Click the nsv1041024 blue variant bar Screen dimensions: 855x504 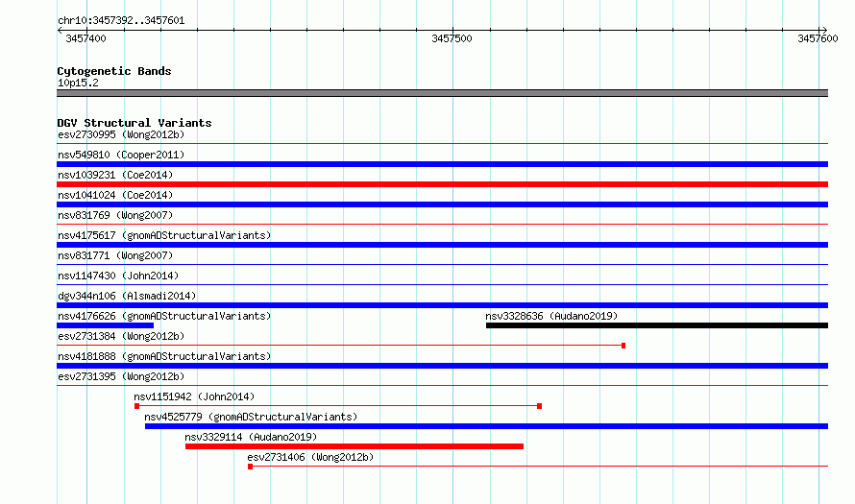pyautogui.click(x=442, y=204)
